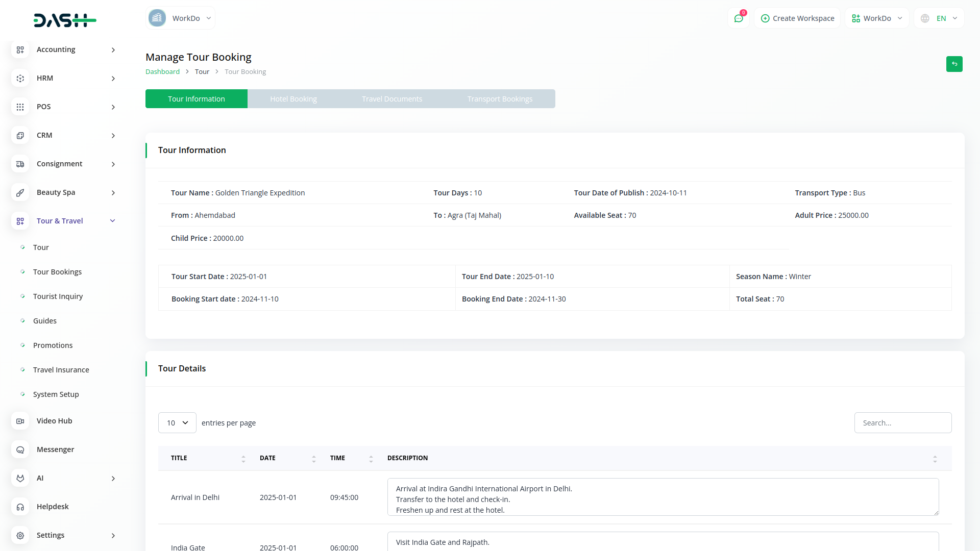The image size is (980, 551).
Task: Click the HRM sidebar icon
Action: click(x=20, y=78)
